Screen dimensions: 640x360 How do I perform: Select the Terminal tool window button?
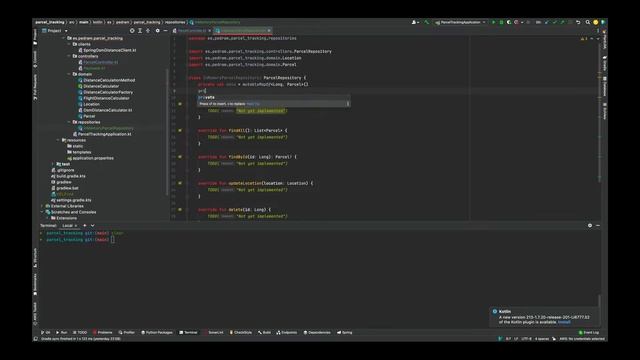pos(188,333)
